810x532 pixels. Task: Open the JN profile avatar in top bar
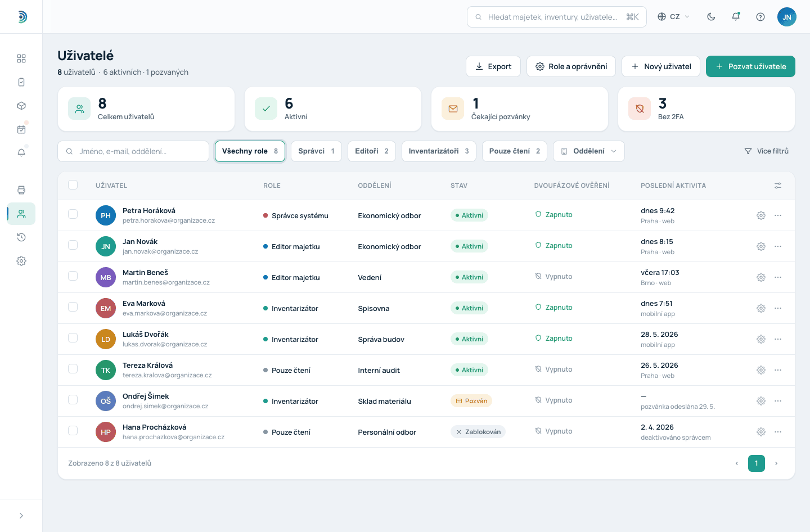[x=787, y=17]
